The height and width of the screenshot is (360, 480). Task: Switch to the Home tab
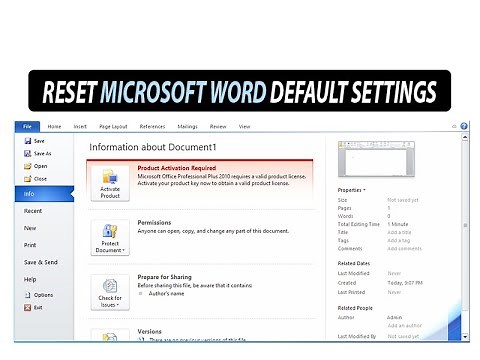click(54, 127)
